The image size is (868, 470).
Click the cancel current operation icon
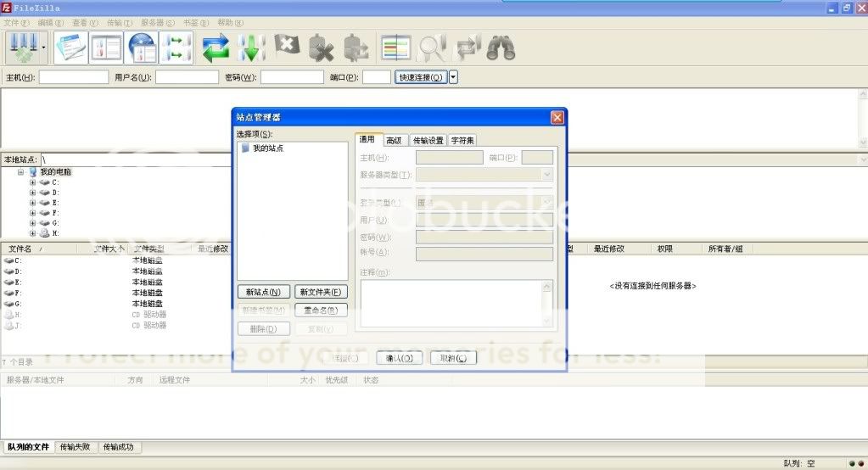(287, 46)
